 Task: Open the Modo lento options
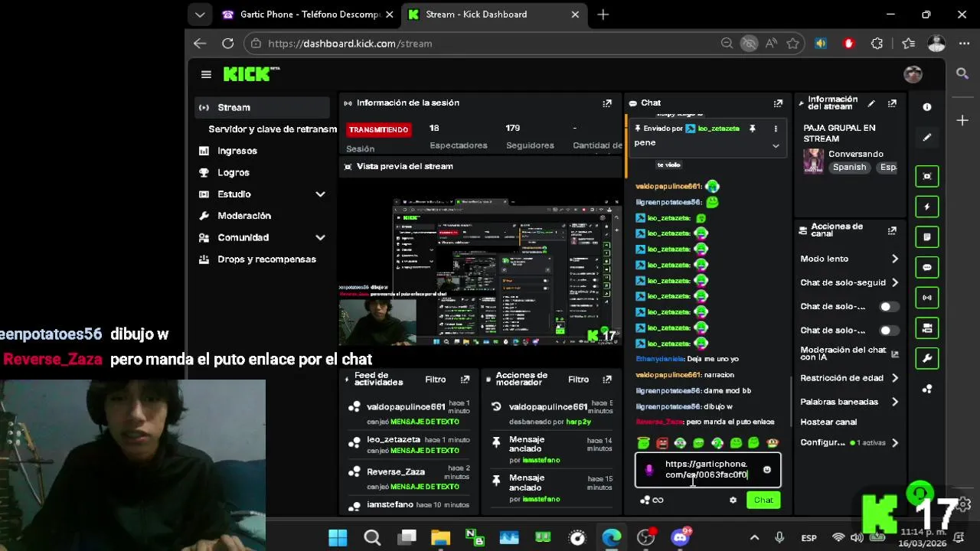click(848, 259)
